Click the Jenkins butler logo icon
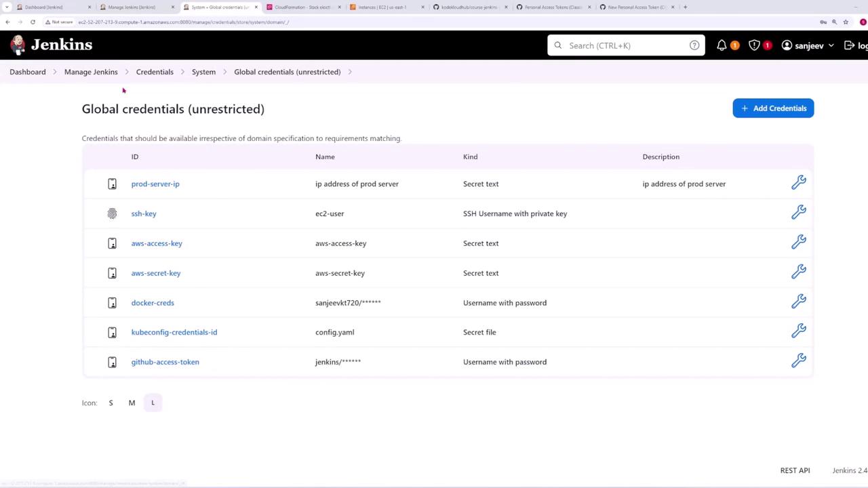Image resolution: width=868 pixels, height=488 pixels. [18, 45]
